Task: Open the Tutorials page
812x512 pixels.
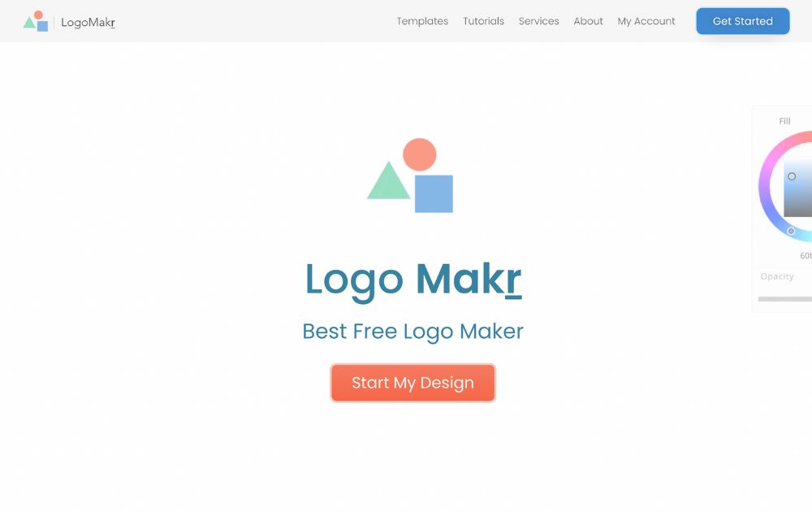Action: [483, 21]
